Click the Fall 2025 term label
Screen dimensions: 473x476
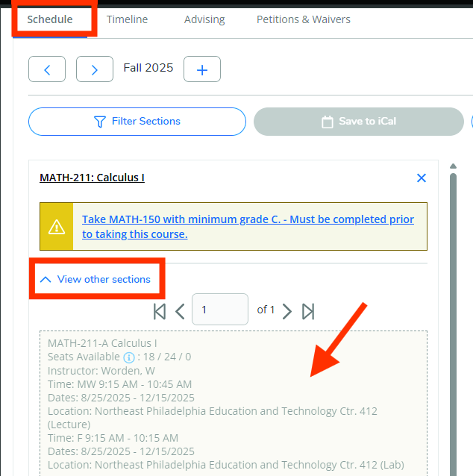(x=148, y=68)
